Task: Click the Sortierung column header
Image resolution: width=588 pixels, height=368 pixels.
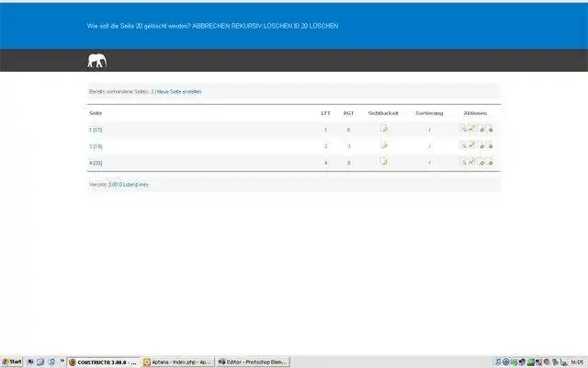Action: [x=429, y=113]
